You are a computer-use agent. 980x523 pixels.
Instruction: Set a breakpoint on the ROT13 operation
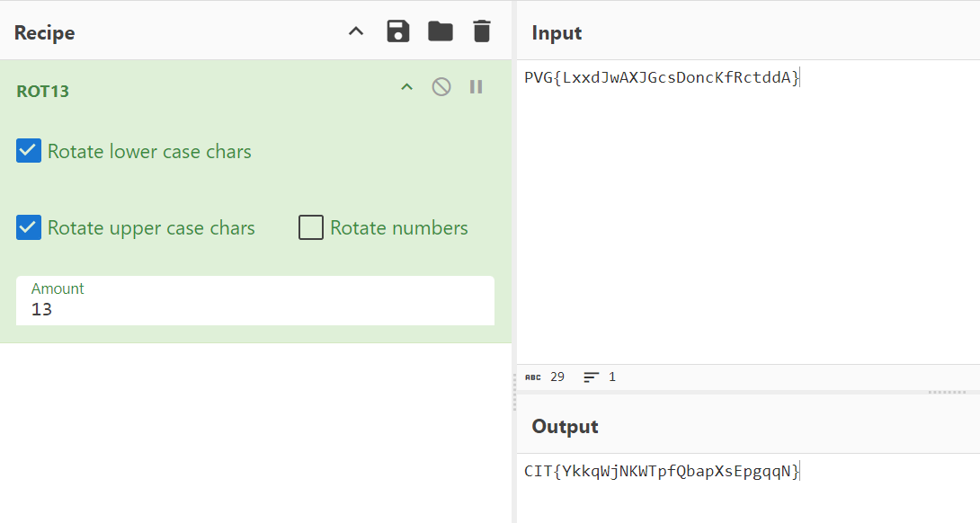477,86
